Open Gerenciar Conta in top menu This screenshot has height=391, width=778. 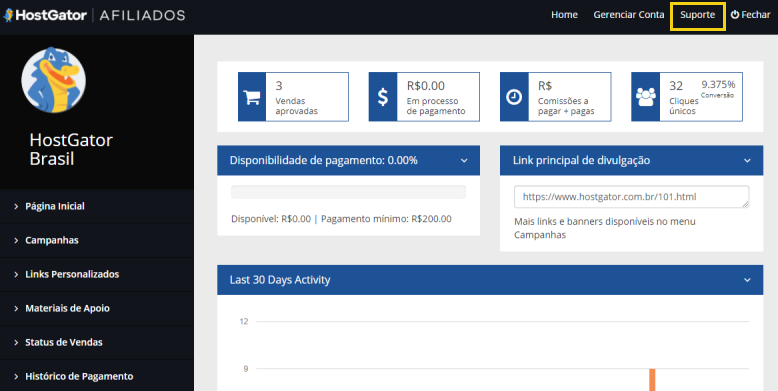click(x=629, y=15)
